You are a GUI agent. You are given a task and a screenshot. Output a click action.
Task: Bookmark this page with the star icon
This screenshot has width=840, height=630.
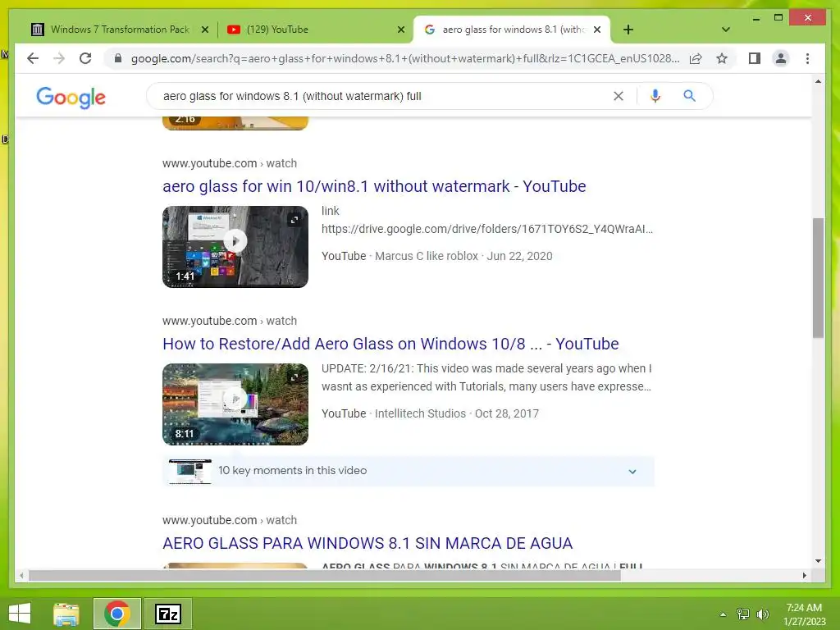tap(722, 58)
